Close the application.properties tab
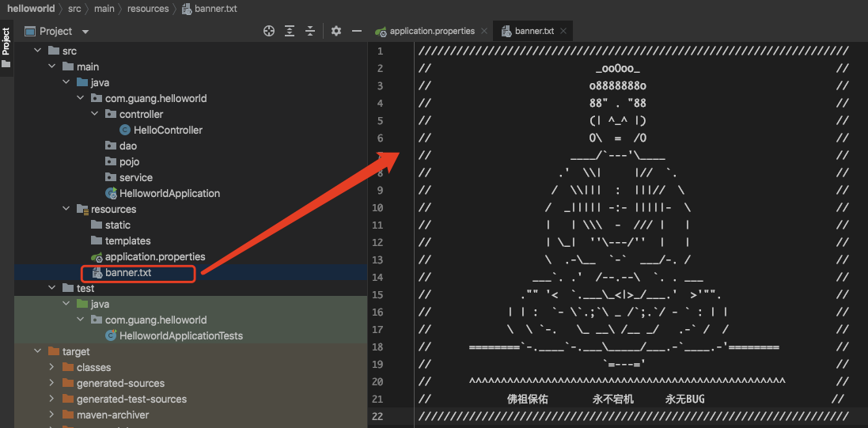 484,31
